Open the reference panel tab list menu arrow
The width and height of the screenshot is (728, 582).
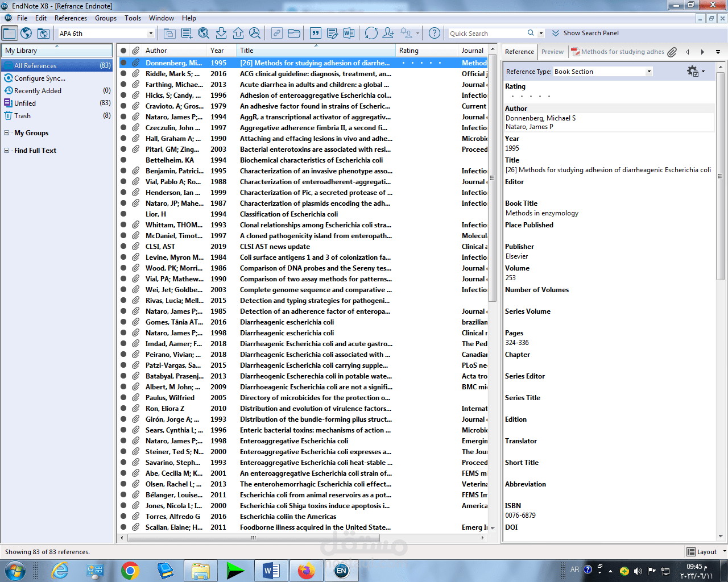coord(718,52)
